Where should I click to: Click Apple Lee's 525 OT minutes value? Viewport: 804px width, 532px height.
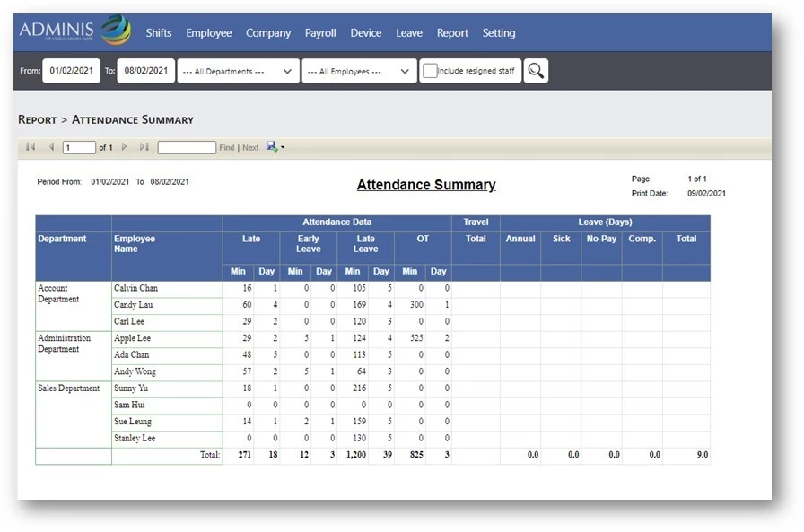[416, 337]
